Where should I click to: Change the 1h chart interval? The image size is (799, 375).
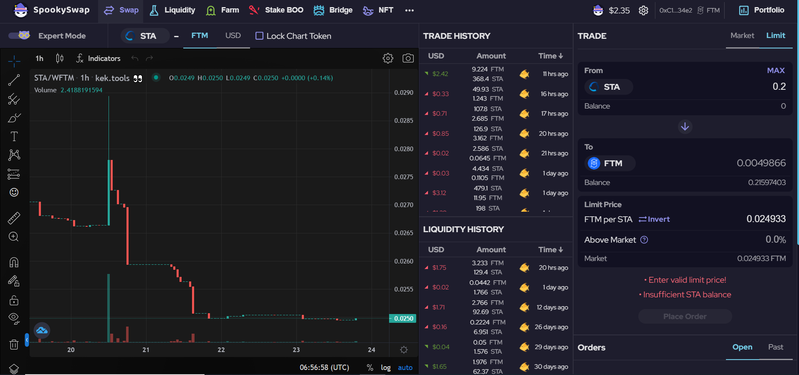(x=39, y=58)
